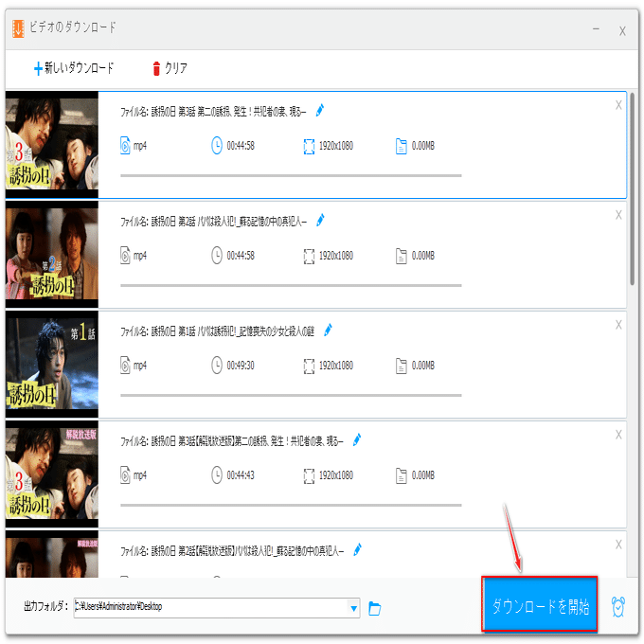Click progress bar of first item
644x644 pixels.
291,175
